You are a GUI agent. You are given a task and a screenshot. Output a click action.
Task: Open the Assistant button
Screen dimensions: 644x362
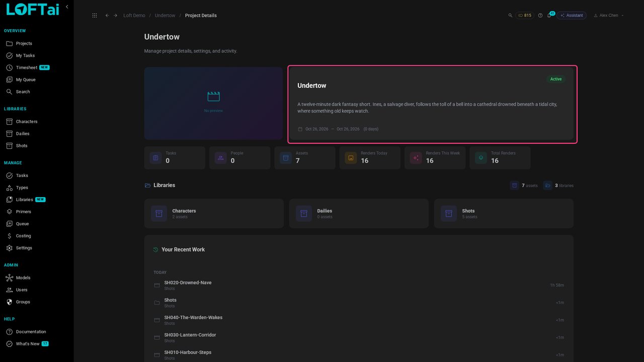572,16
